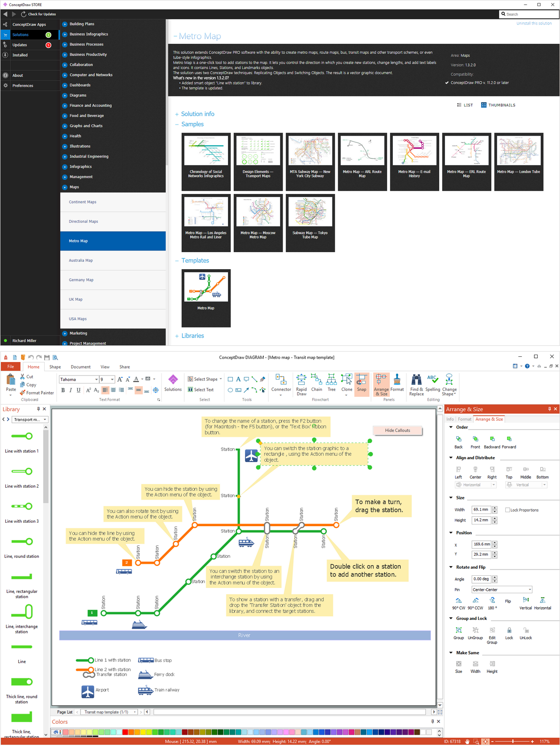Open Updates in Store sidebar
This screenshot has height=746, width=560.
pyautogui.click(x=30, y=45)
